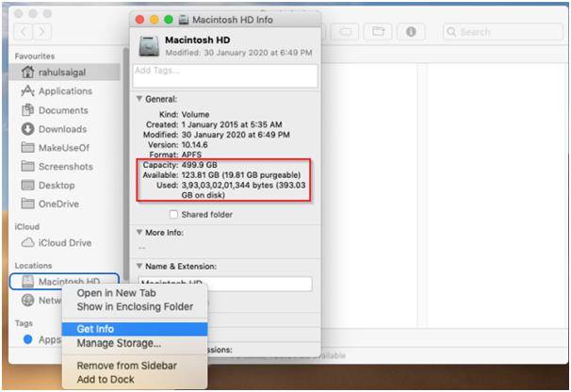
Task: Click the Favourites sidebar heading
Action: click(x=35, y=57)
